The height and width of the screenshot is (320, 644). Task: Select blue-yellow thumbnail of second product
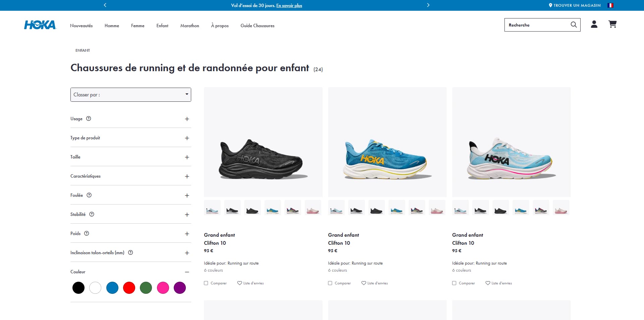point(397,208)
